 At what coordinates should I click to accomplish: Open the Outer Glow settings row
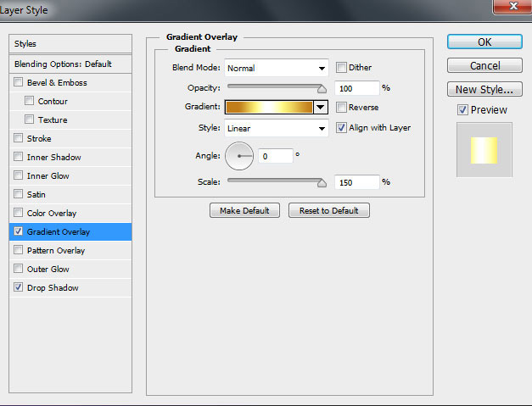(70, 269)
